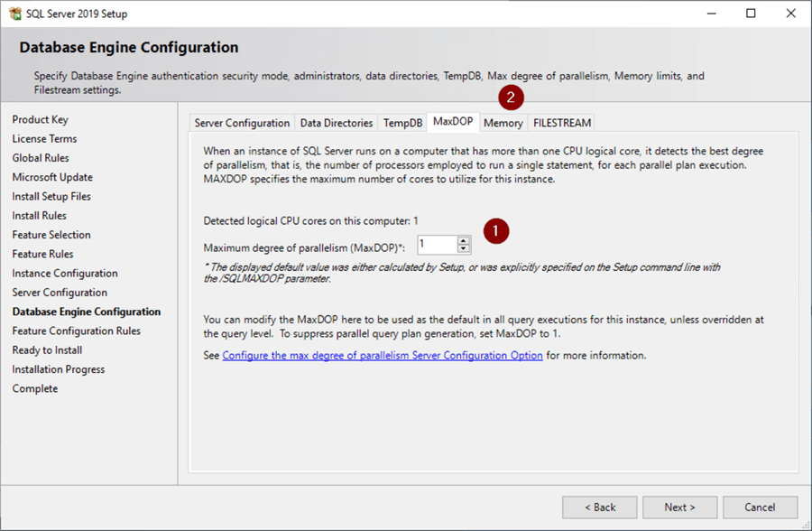The width and height of the screenshot is (812, 531).
Task: Click the red annotation marker numbered 1
Action: 495,231
